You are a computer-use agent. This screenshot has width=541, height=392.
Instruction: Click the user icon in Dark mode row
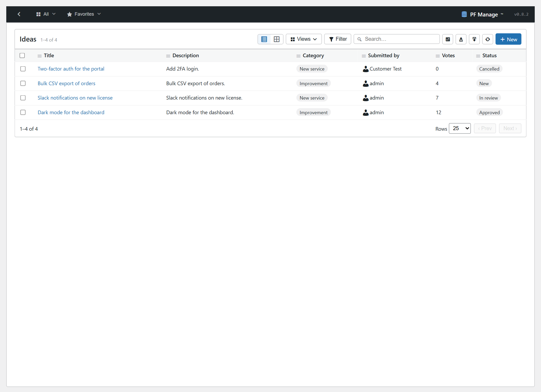tap(366, 113)
